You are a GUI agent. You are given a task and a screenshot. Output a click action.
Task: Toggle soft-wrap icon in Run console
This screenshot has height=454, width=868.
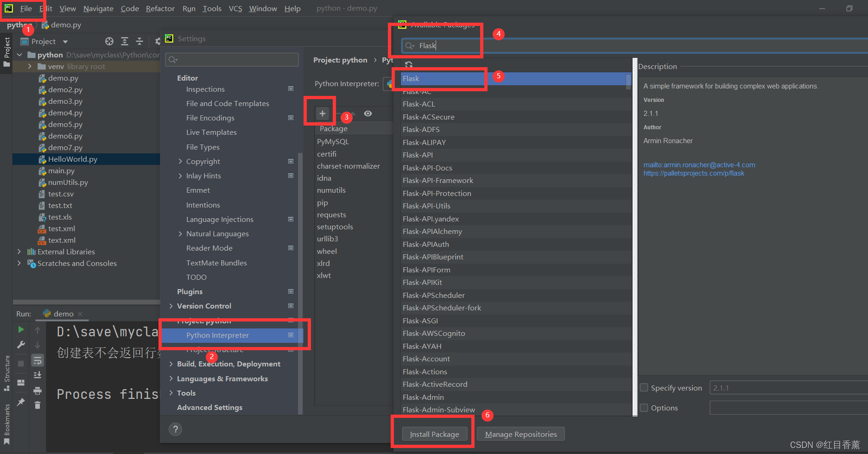(38, 360)
